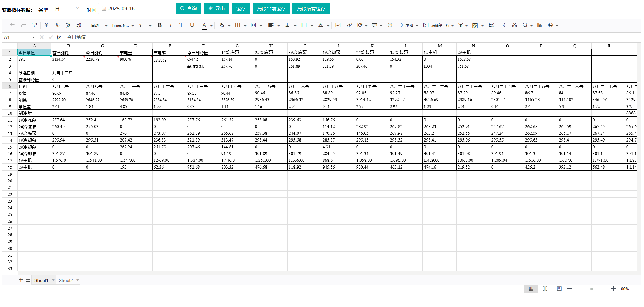Insert an image using toolbar icon

pyautogui.click(x=338, y=25)
